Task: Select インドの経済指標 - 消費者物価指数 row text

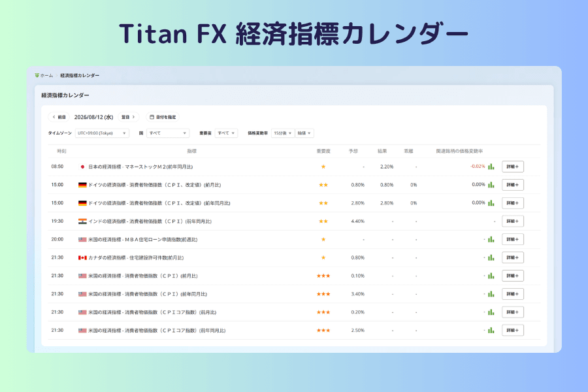Action: (x=150, y=221)
